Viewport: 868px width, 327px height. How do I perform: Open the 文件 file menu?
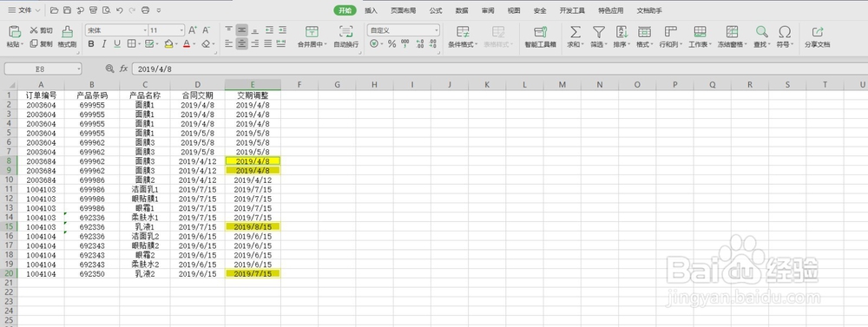23,10
